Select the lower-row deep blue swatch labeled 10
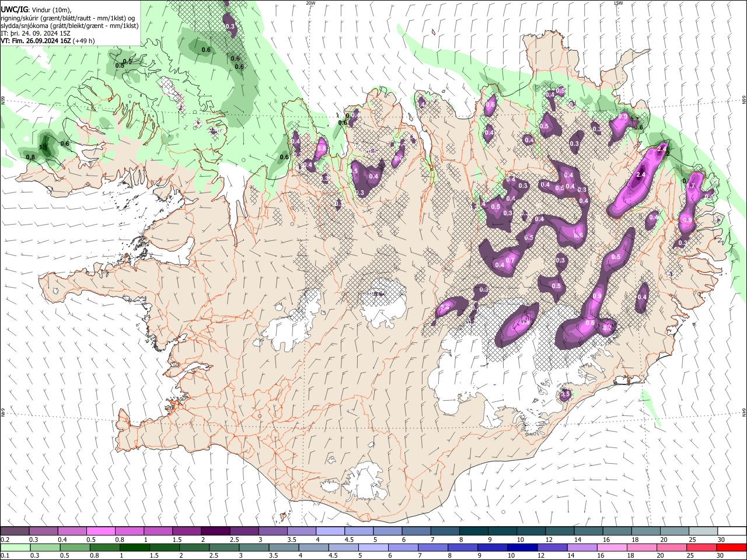The image size is (747, 560). (522, 547)
